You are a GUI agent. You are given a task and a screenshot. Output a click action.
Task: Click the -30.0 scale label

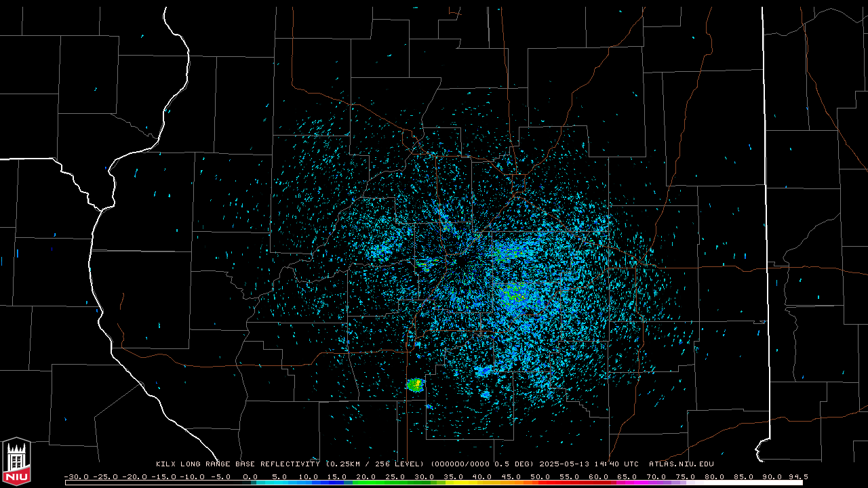tap(76, 476)
